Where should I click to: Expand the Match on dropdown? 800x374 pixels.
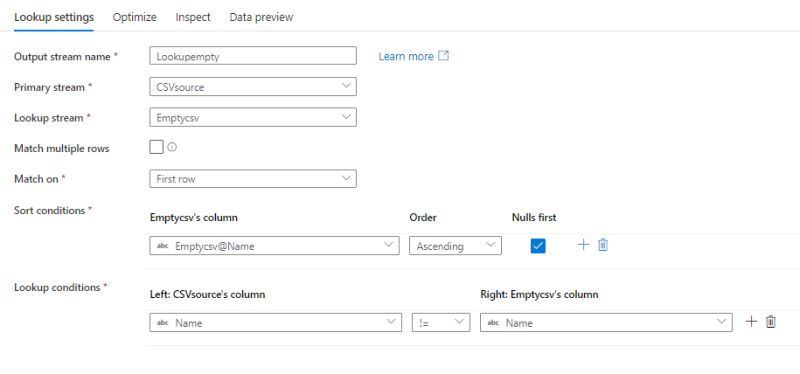pos(253,179)
